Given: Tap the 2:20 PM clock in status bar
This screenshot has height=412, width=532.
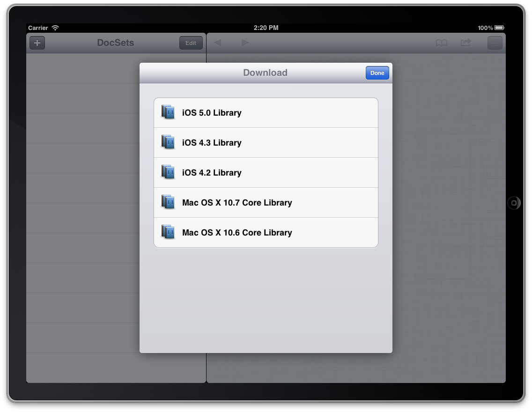Looking at the screenshot, I should pyautogui.click(x=266, y=28).
